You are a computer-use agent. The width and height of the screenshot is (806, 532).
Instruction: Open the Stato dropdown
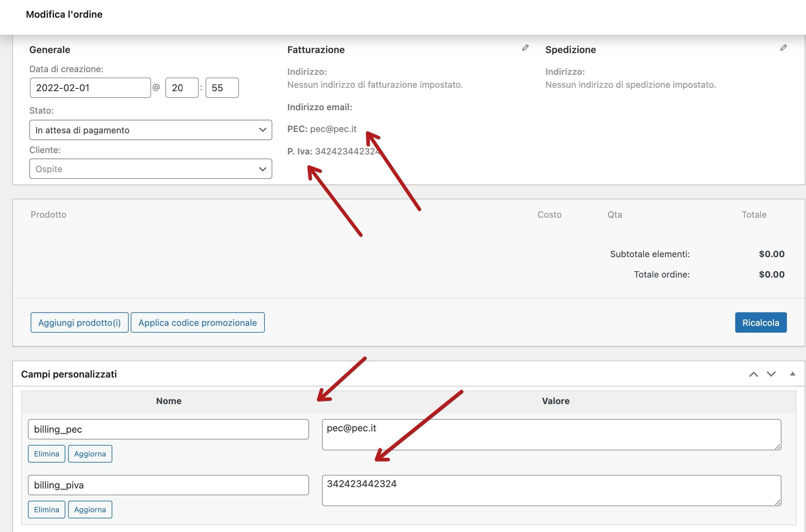point(150,130)
